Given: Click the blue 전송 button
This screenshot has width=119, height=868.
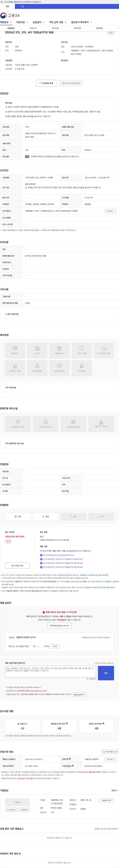Looking at the screenshot, I should 106,673.
